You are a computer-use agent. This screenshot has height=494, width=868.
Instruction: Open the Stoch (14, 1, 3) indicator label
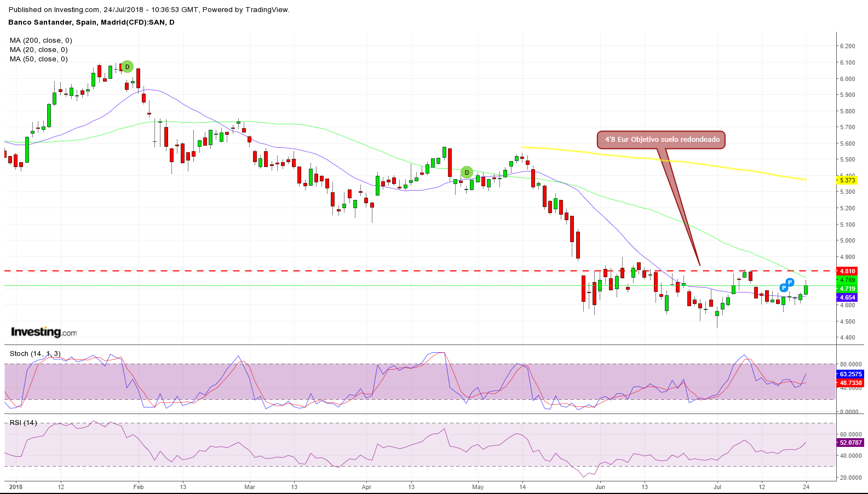point(35,354)
